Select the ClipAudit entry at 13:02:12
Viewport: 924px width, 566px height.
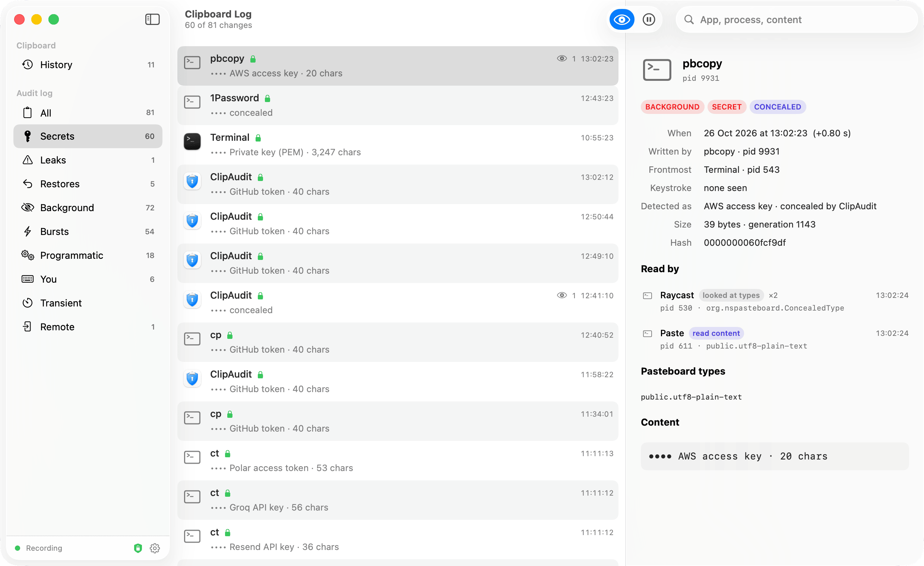point(398,184)
